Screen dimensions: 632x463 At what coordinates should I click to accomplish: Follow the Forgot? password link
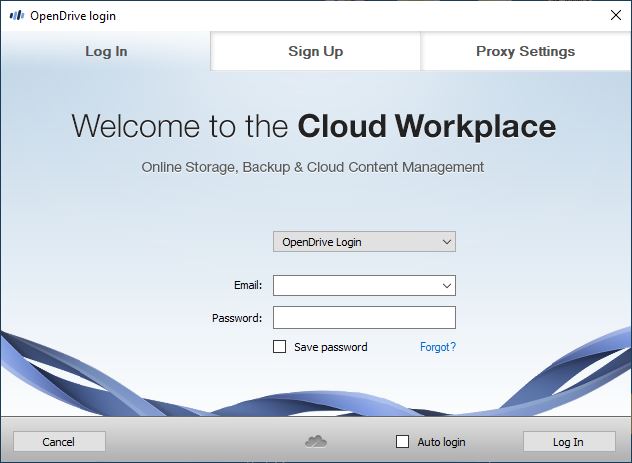(438, 347)
